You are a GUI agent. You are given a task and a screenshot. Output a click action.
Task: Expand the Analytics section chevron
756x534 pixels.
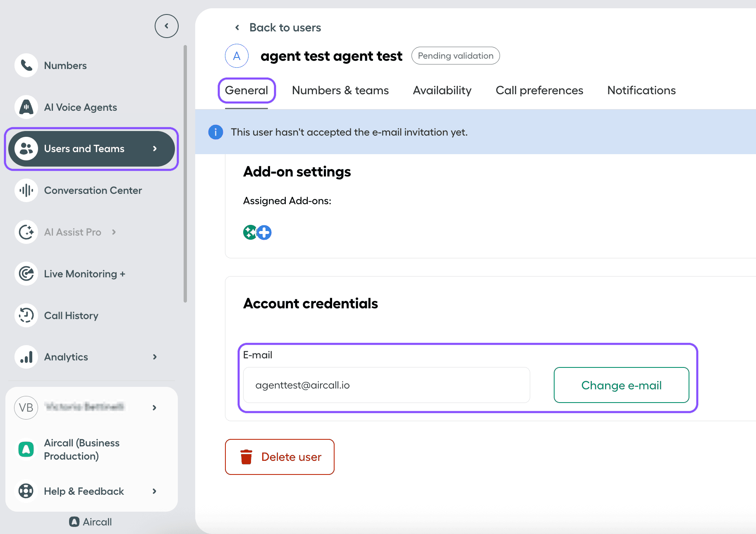(155, 357)
